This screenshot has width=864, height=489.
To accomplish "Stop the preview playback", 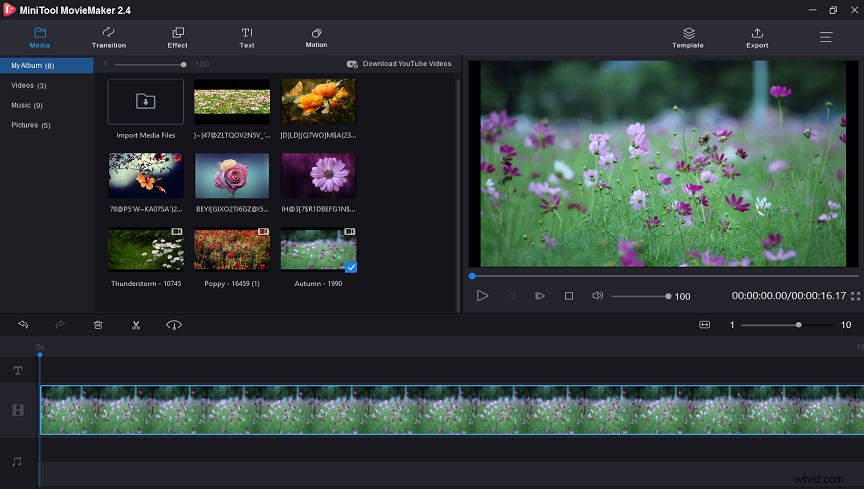I will [569, 296].
